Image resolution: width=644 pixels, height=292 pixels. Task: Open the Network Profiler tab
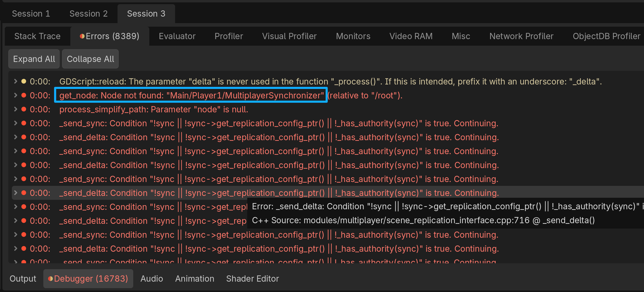tap(521, 36)
